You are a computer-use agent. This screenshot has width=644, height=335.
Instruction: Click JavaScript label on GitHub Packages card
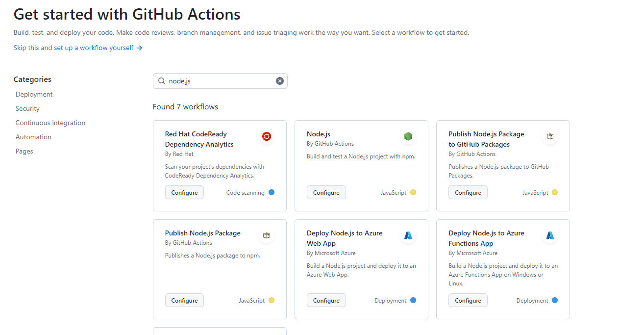[x=535, y=193]
